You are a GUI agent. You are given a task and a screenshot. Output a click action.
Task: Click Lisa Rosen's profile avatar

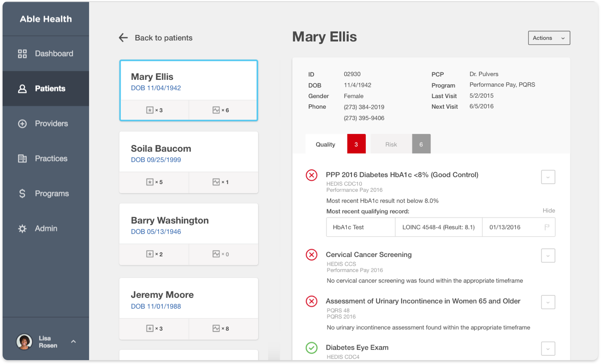(x=24, y=342)
